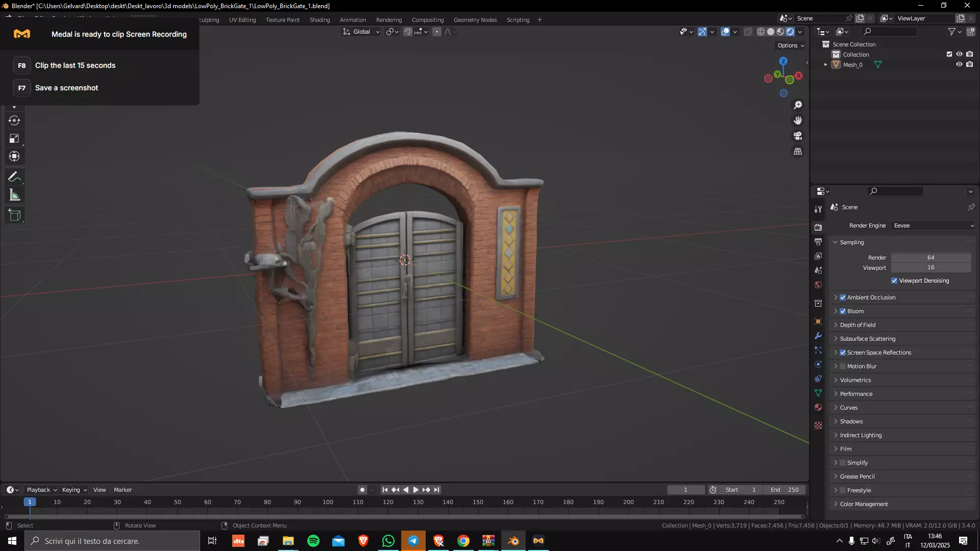980x551 pixels.
Task: Select the Add Cube tool
Action: [x=14, y=215]
